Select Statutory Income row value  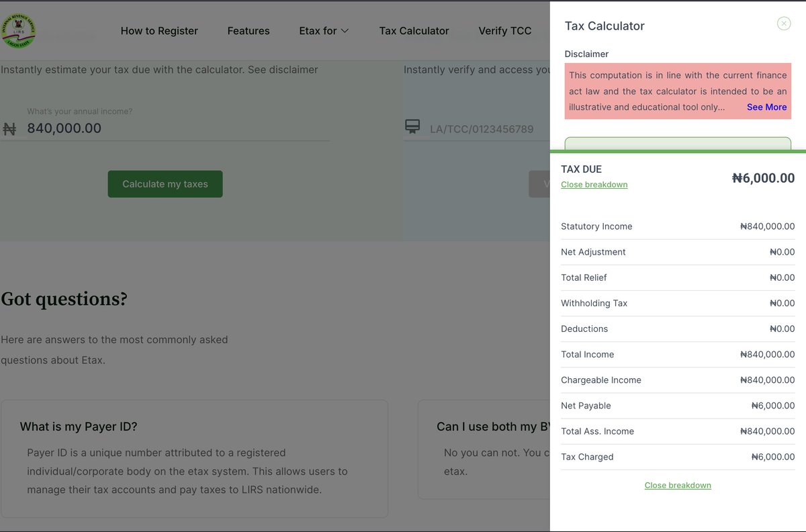[767, 226]
